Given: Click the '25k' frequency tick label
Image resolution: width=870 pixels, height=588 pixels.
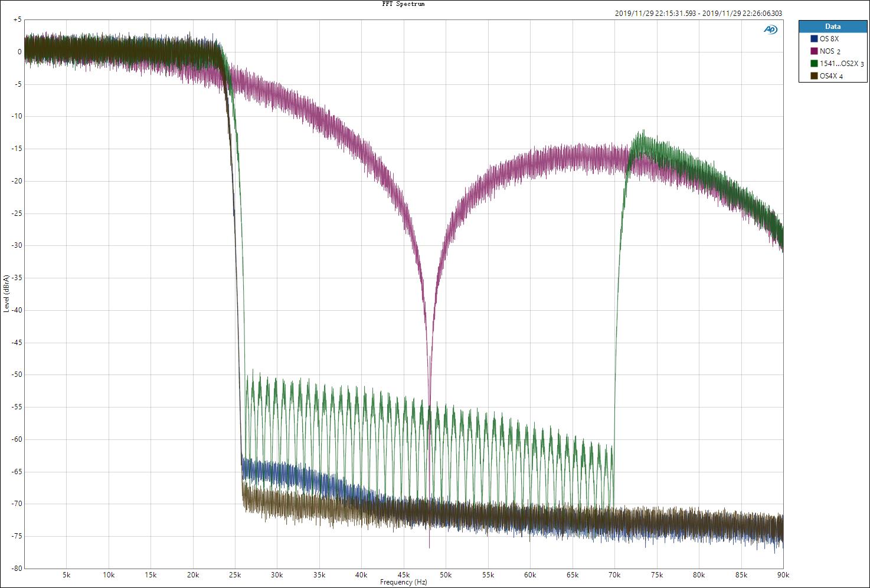Looking at the screenshot, I should [x=235, y=574].
